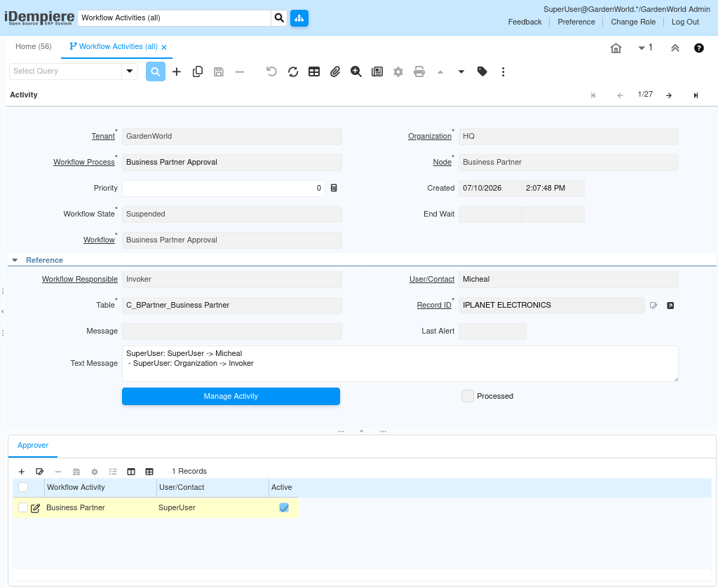Open the dropdown next to number 1
Image resolution: width=718 pixels, height=588 pixels.
tap(642, 48)
